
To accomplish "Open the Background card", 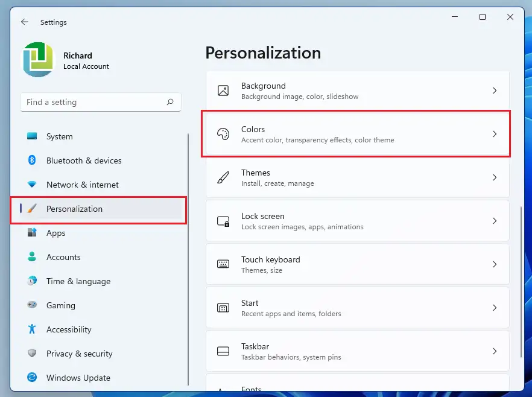I will [x=358, y=91].
